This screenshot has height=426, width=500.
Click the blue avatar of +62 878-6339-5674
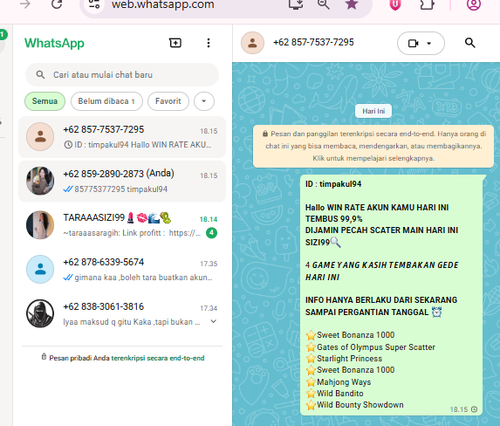[40, 269]
